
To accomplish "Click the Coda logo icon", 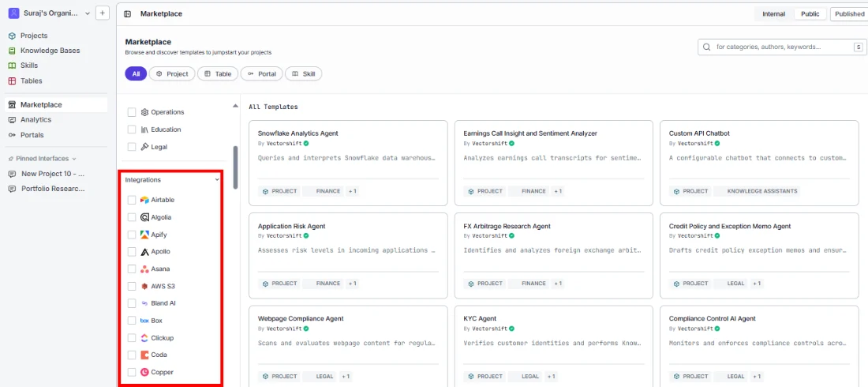I will 144,355.
